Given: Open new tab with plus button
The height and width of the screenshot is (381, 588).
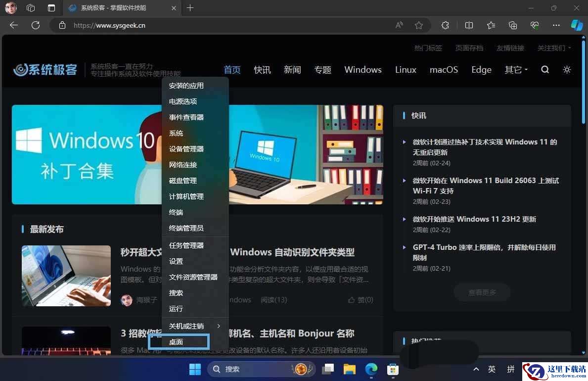Looking at the screenshot, I should click(190, 7).
